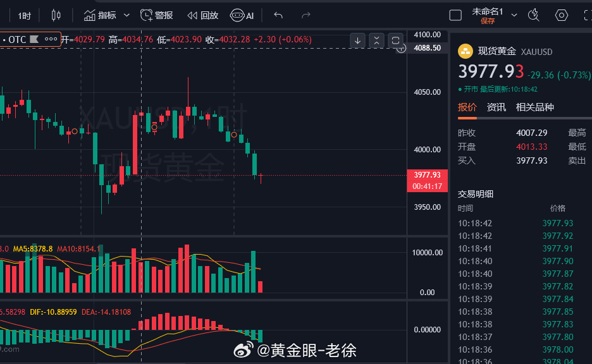
Task: Click the 3978.00 trade price
Action: [558, 349]
